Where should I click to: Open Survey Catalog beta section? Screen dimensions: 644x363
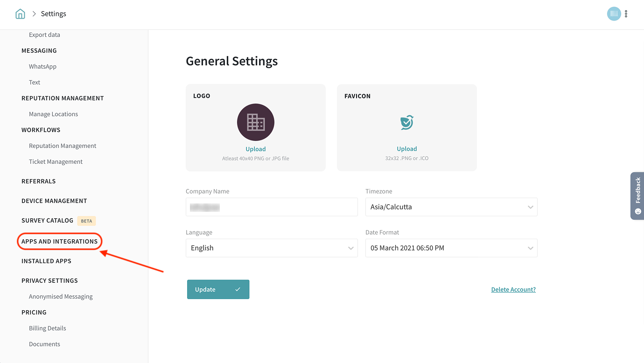(47, 220)
